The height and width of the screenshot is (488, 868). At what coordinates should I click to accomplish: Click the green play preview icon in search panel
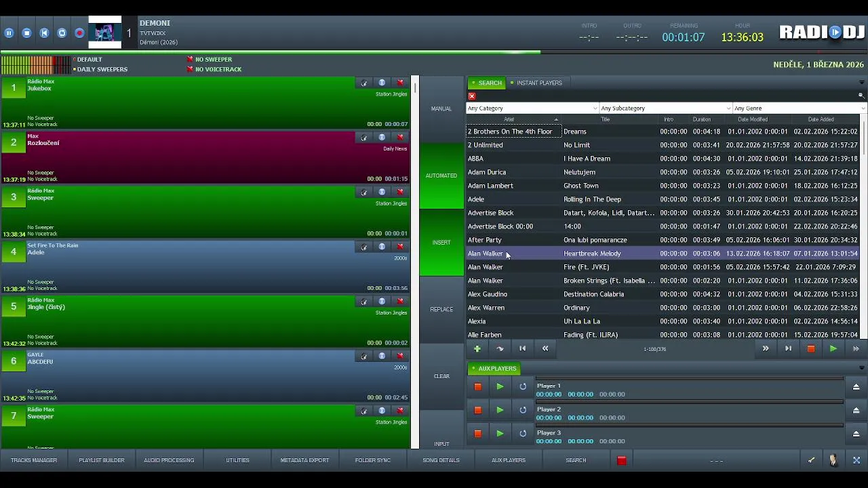point(833,348)
